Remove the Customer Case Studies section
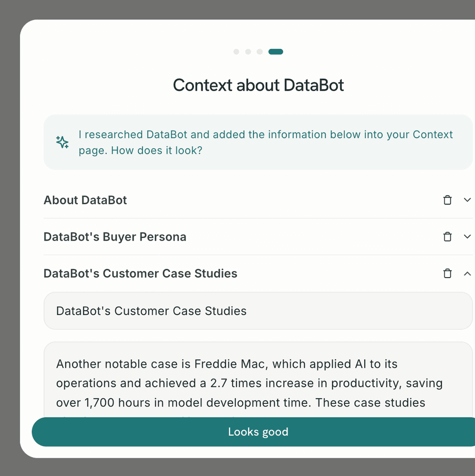 (x=447, y=274)
